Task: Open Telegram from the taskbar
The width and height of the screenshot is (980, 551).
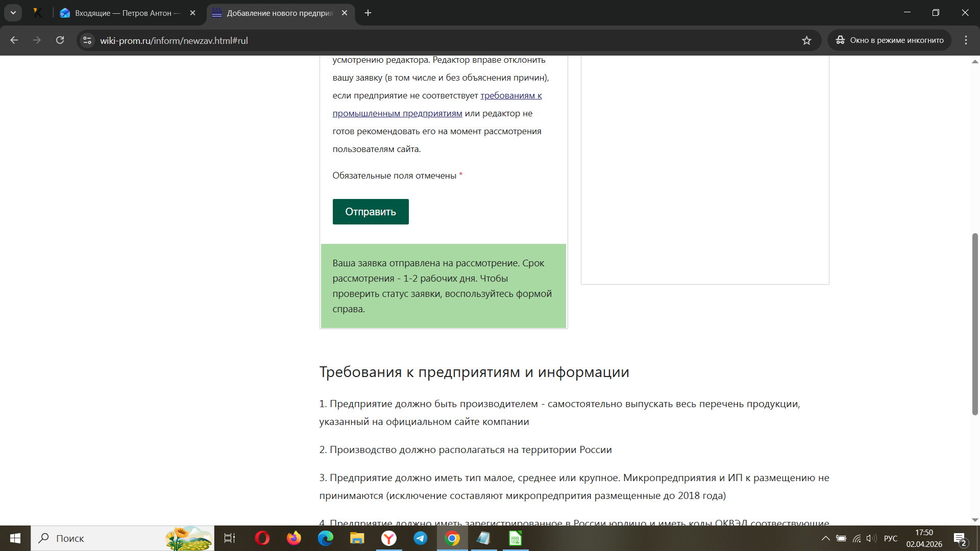Action: click(x=421, y=538)
